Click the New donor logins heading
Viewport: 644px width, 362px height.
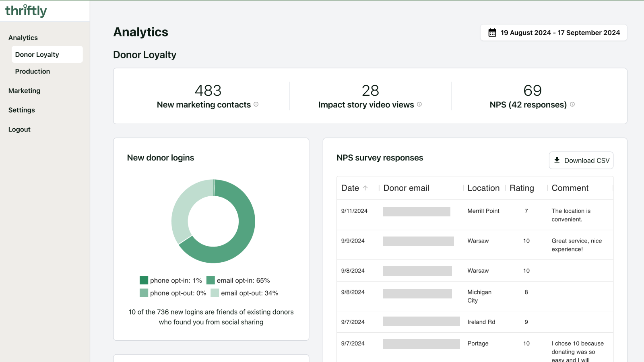pos(161,158)
